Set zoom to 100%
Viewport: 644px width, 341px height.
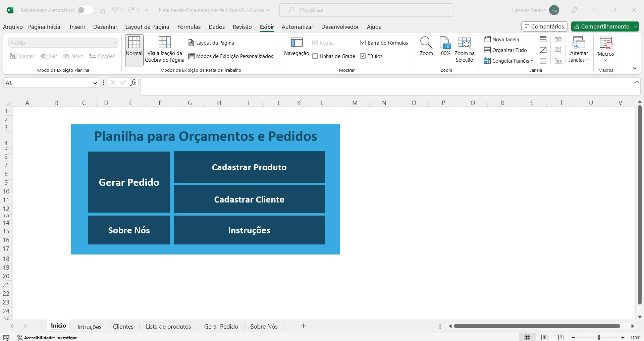444,46
